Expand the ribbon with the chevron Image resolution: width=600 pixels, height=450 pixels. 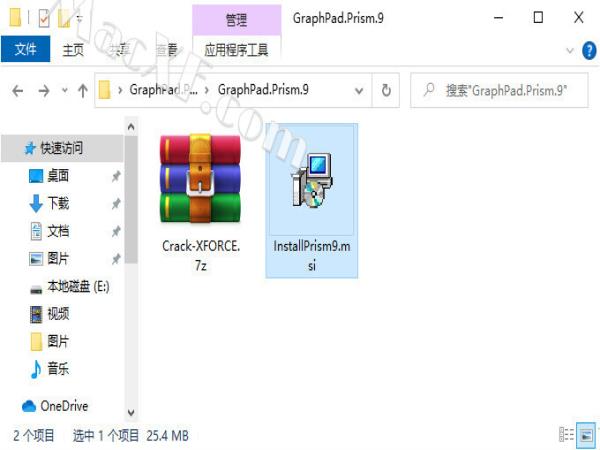(569, 51)
